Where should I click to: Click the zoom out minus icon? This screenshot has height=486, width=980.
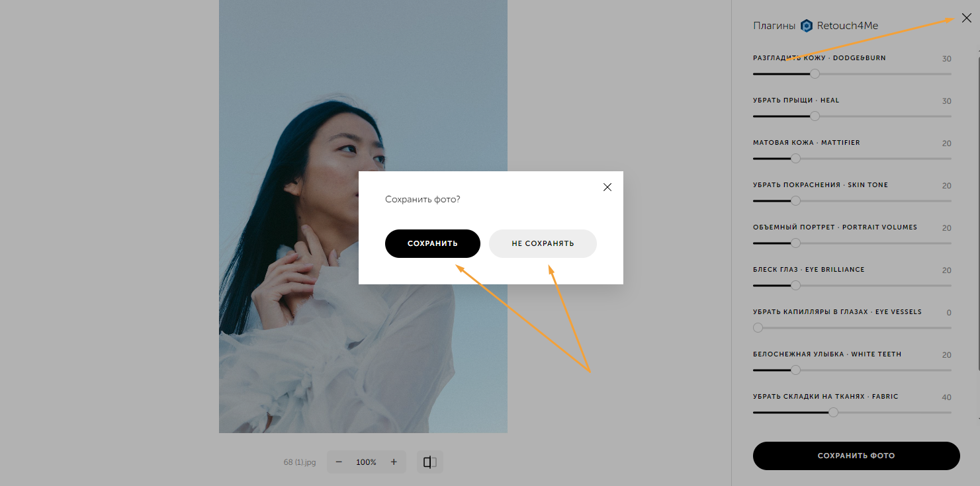click(x=339, y=462)
